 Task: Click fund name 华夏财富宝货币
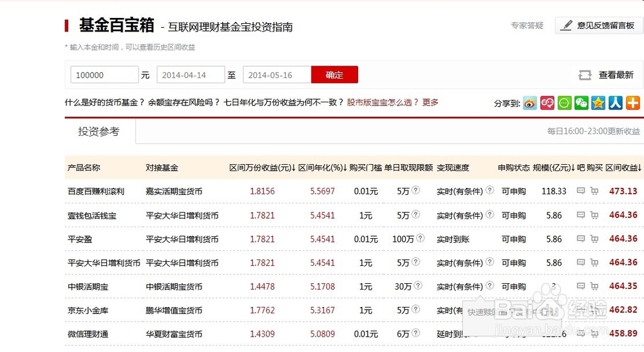[x=174, y=335]
